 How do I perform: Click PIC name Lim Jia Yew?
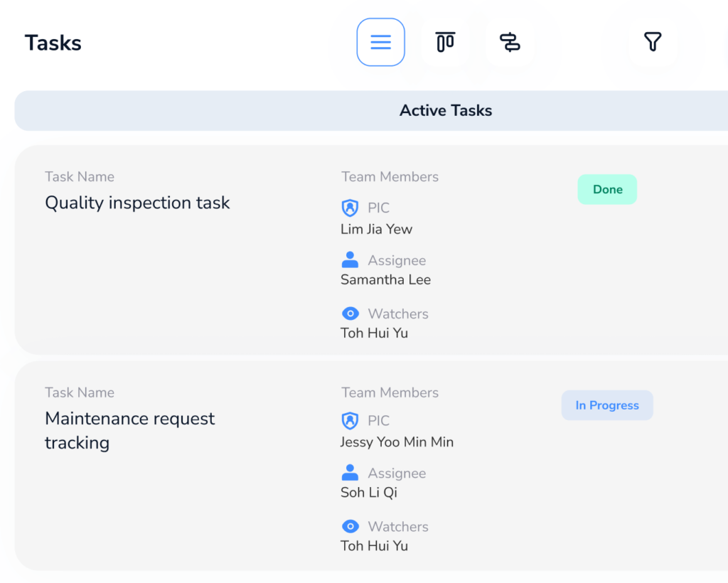pyautogui.click(x=376, y=229)
